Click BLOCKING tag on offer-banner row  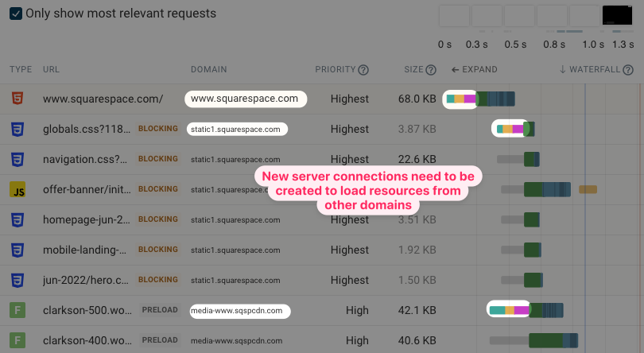click(158, 189)
